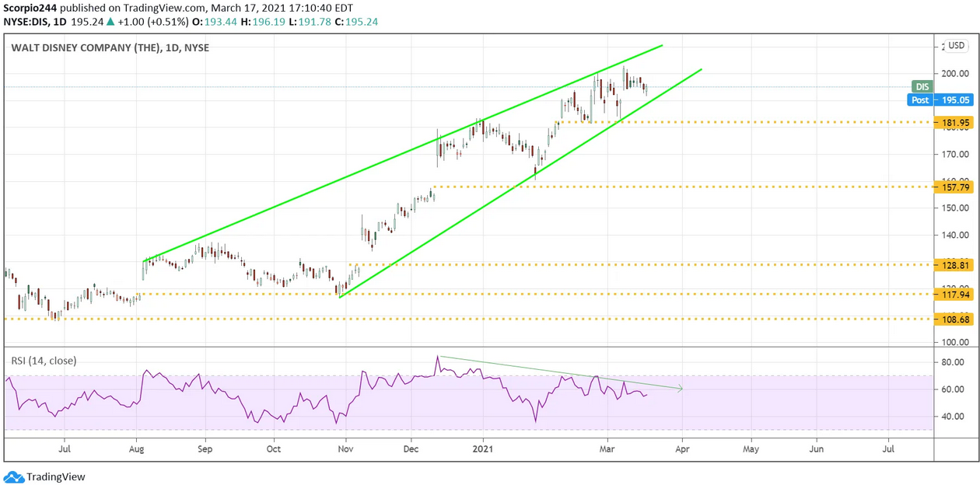980x485 pixels.
Task: Click the 100.00 price axis label
Action: [954, 342]
